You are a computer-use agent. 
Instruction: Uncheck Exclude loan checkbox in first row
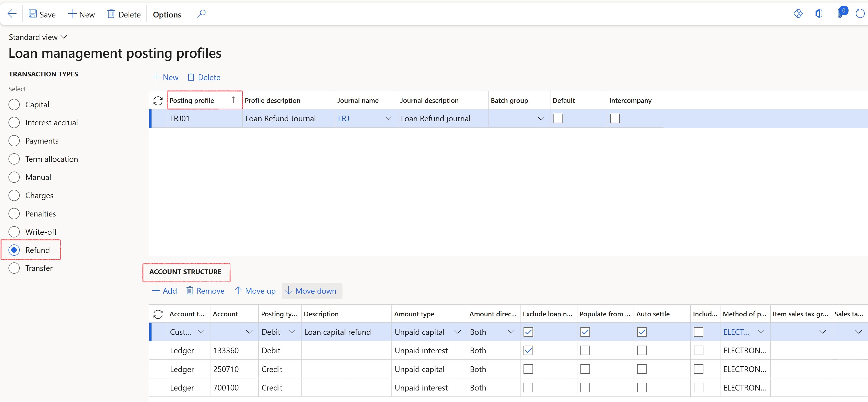coord(528,332)
